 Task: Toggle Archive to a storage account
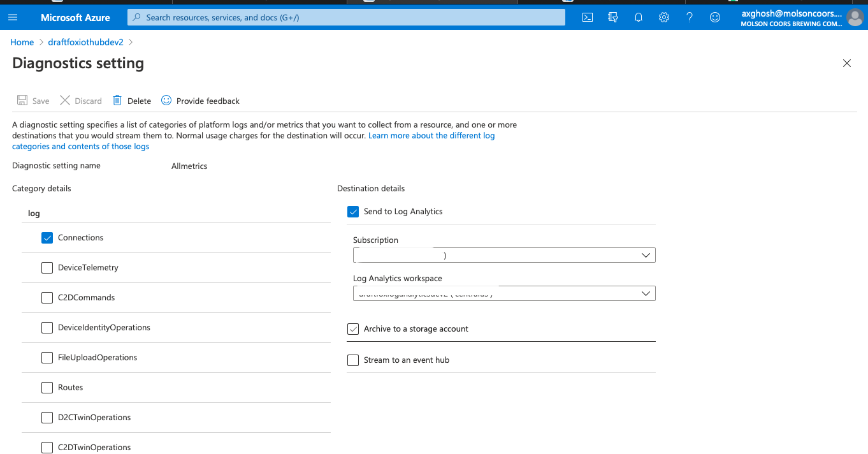[353, 329]
